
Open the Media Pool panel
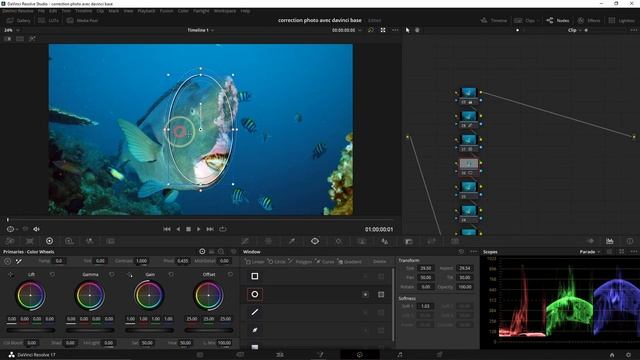point(83,20)
